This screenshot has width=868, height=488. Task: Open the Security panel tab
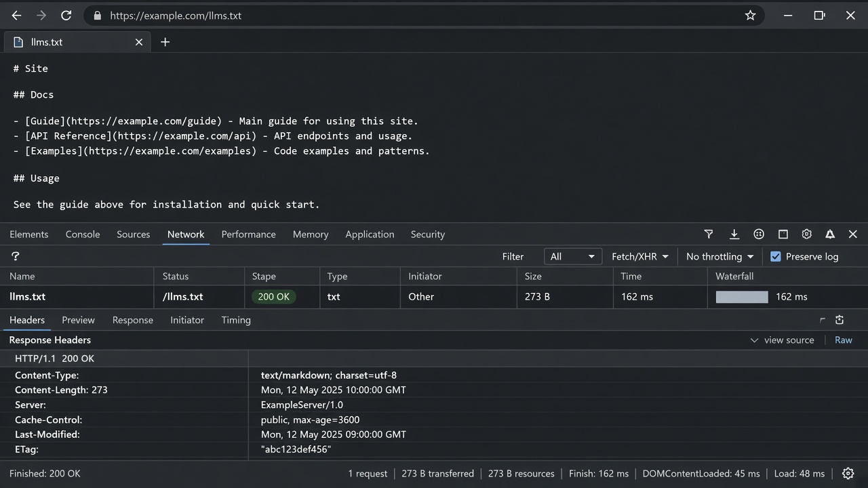coord(428,235)
